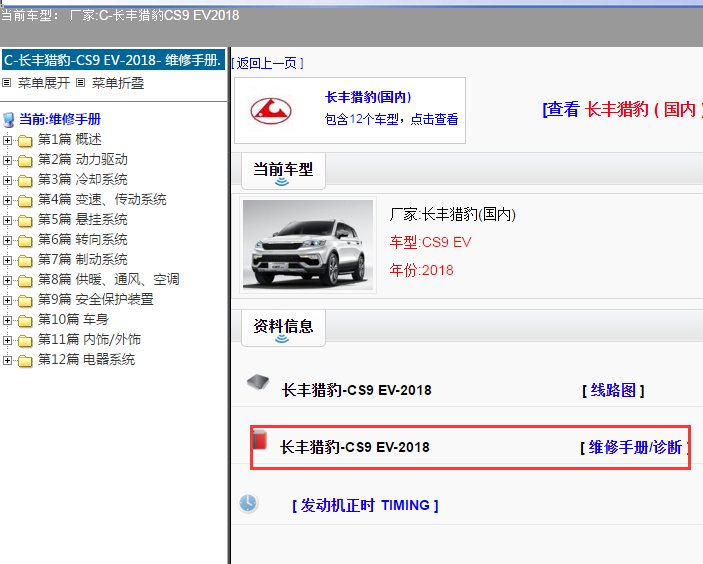Switch to the 当前车型 tab
Screen dimensions: 703x564
(x=283, y=171)
